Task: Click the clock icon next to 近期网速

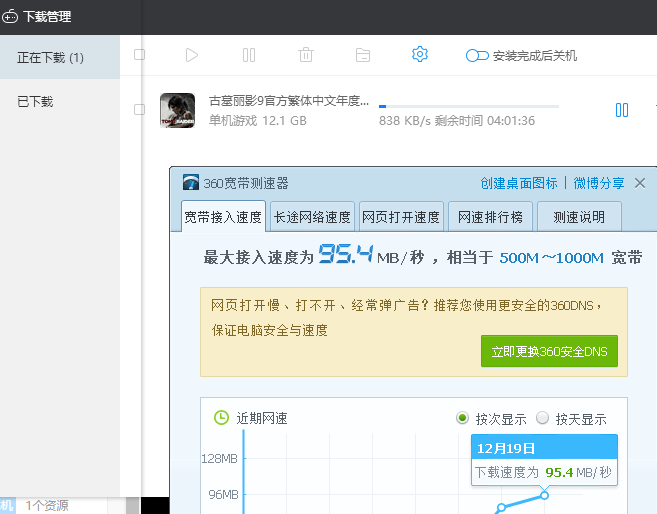Action: (x=221, y=418)
